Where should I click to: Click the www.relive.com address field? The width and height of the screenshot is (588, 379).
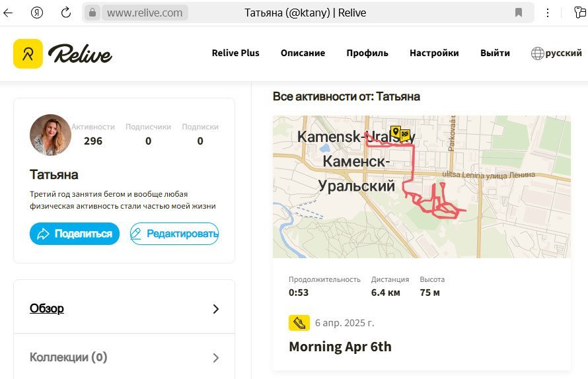pos(145,13)
